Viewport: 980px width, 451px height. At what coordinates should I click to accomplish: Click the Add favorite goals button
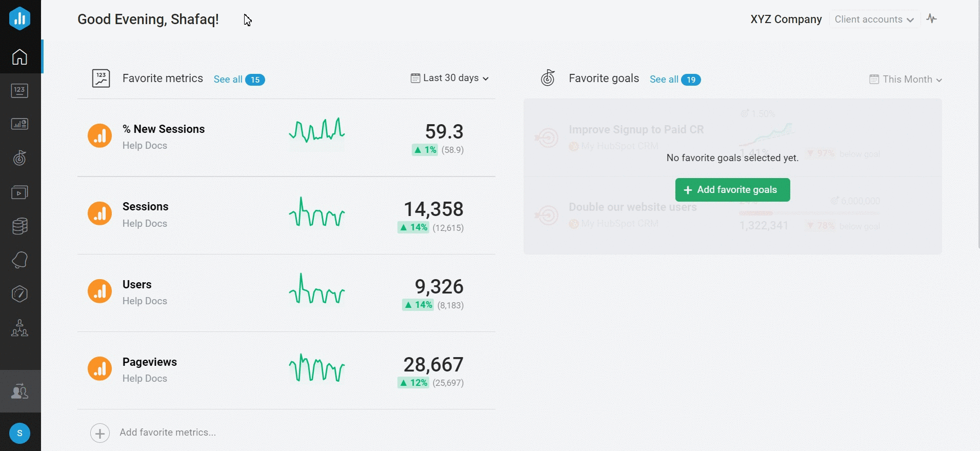[x=732, y=190]
